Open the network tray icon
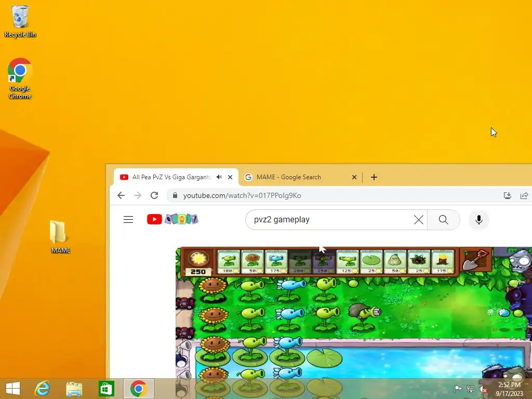The height and width of the screenshot is (399, 532). pos(471,389)
